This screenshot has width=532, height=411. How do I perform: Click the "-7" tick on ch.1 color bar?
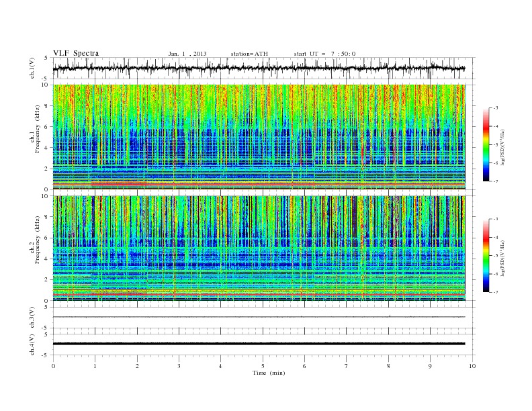coord(495,181)
